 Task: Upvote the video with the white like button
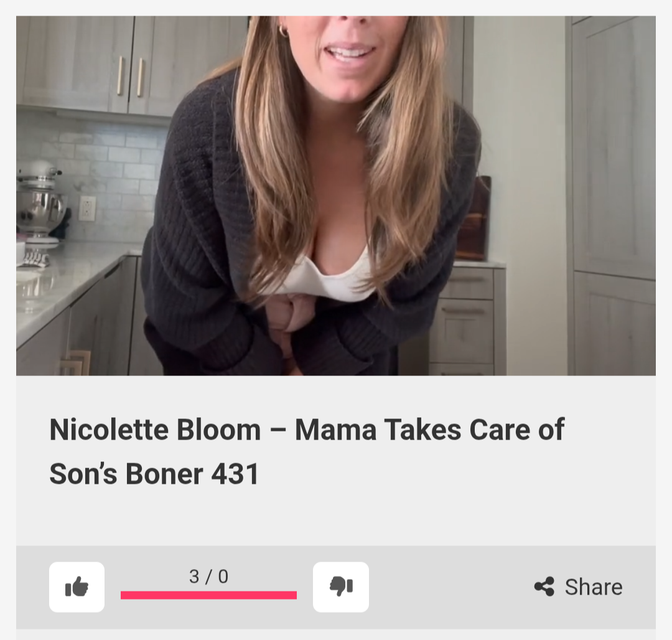point(77,587)
